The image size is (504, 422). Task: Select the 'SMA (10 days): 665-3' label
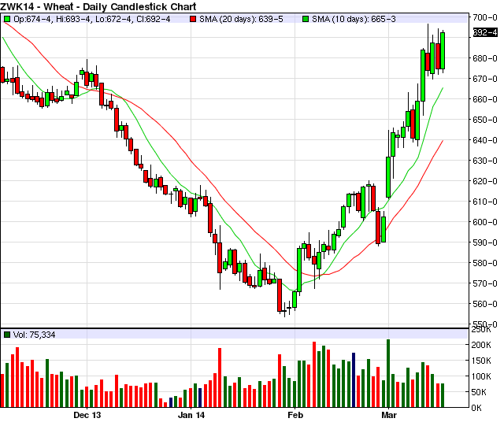(x=354, y=19)
